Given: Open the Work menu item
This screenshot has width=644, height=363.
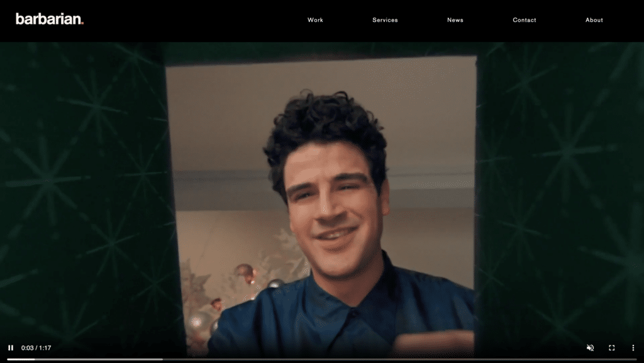Looking at the screenshot, I should (x=316, y=20).
